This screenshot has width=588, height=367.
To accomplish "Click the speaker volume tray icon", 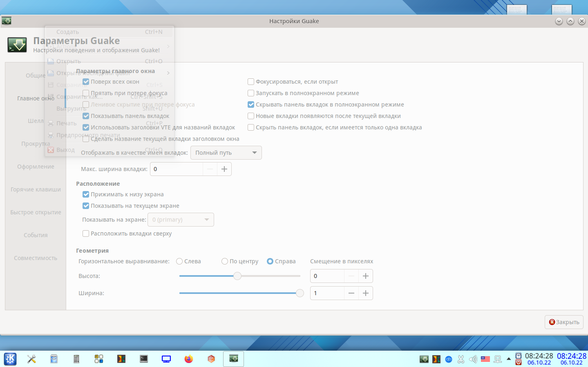I will pyautogui.click(x=473, y=359).
